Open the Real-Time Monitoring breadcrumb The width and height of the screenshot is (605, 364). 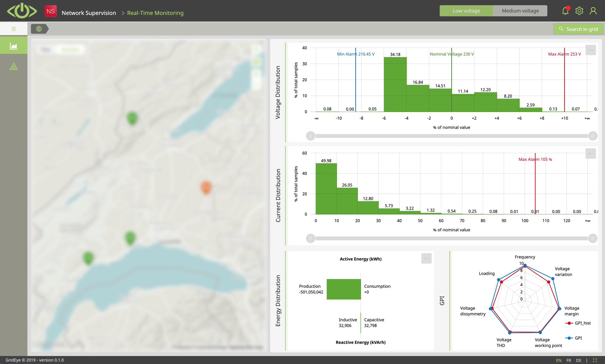[x=155, y=13]
